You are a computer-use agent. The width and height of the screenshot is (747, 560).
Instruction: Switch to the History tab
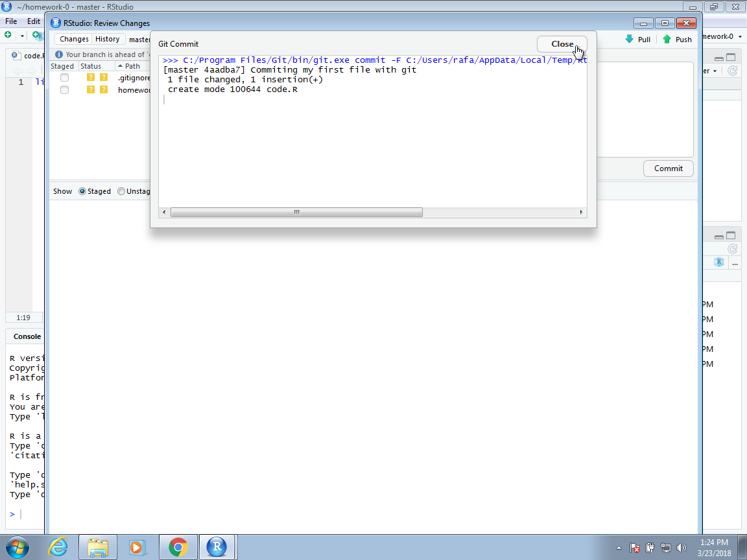tap(107, 39)
